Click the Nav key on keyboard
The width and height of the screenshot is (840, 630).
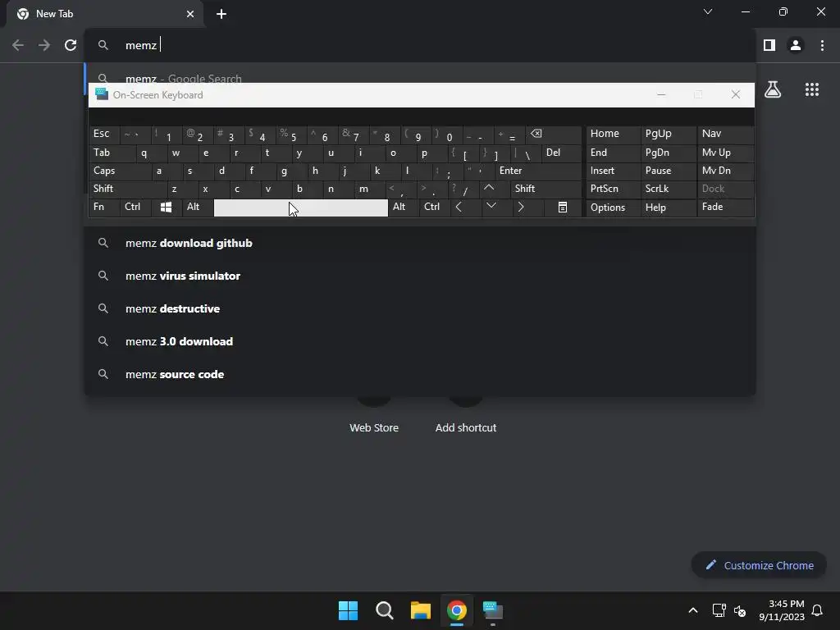[x=725, y=134]
